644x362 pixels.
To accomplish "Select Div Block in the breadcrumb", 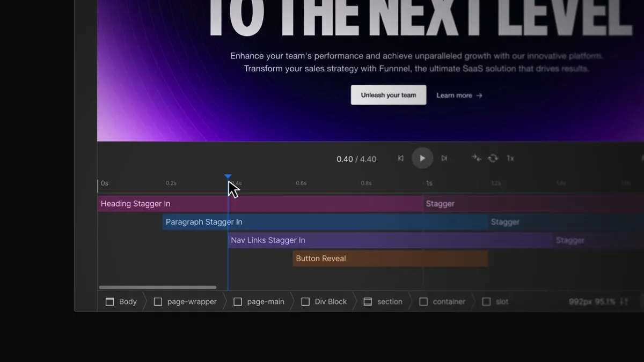I will click(x=324, y=301).
